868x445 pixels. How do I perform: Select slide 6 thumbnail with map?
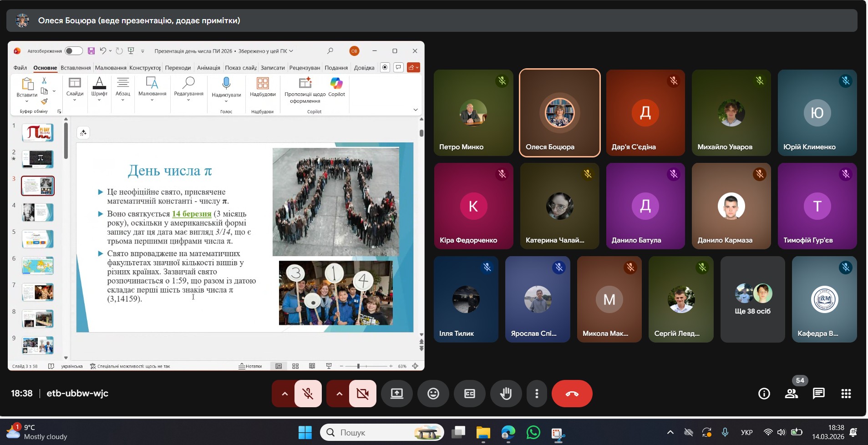click(x=38, y=265)
